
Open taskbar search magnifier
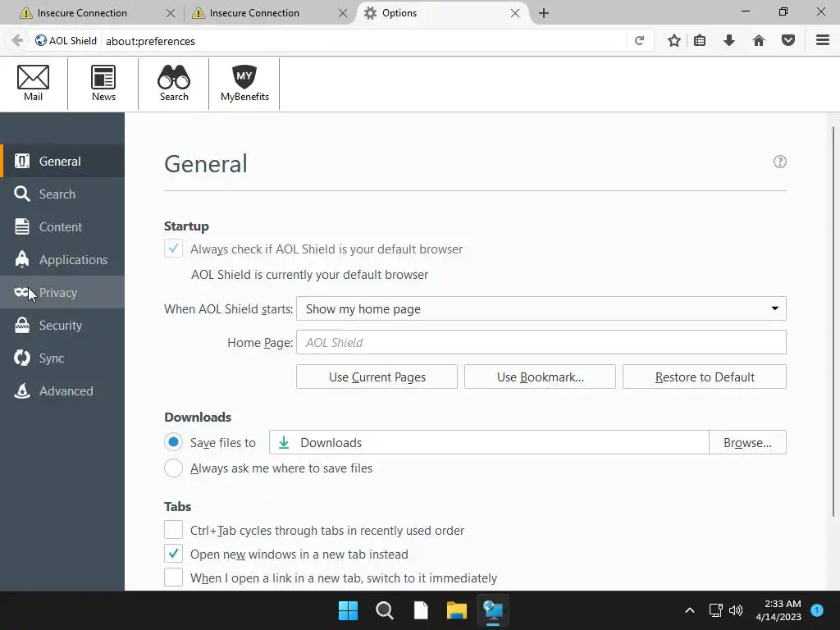pos(385,610)
